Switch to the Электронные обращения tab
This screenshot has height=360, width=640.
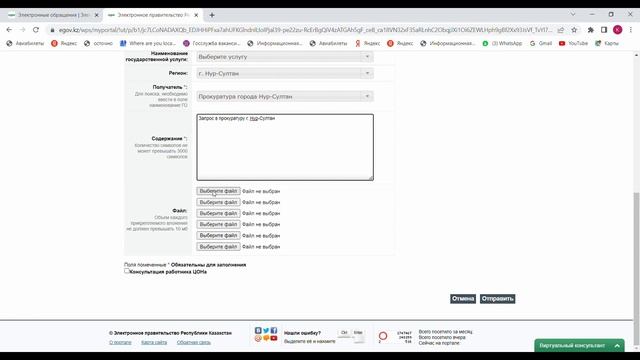pos(53,15)
